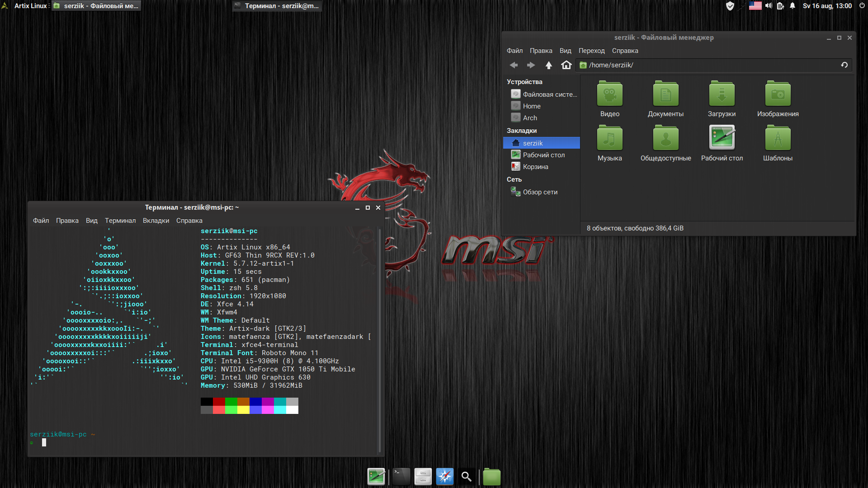
Task: Open the Xfce settings manager from the dock
Action: click(x=376, y=476)
